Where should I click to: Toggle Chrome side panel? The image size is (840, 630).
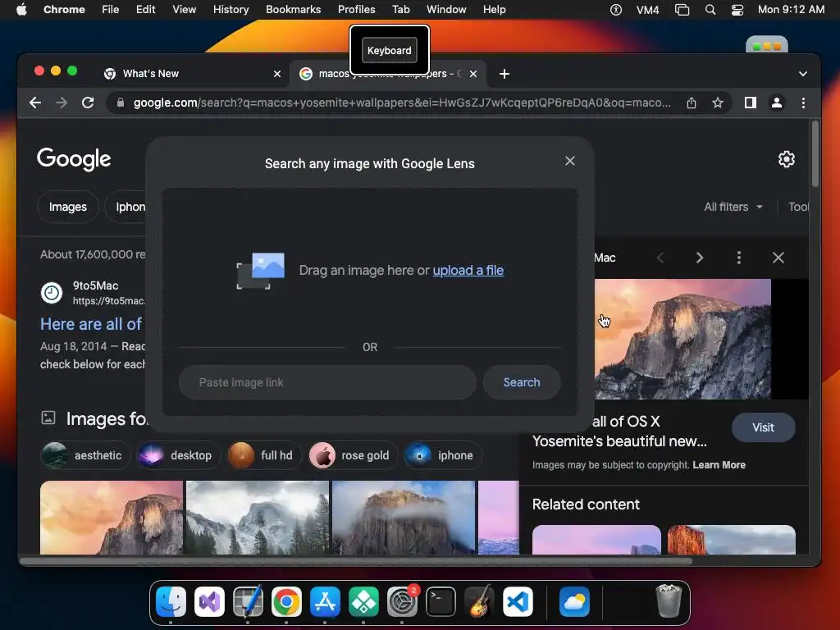(750, 103)
